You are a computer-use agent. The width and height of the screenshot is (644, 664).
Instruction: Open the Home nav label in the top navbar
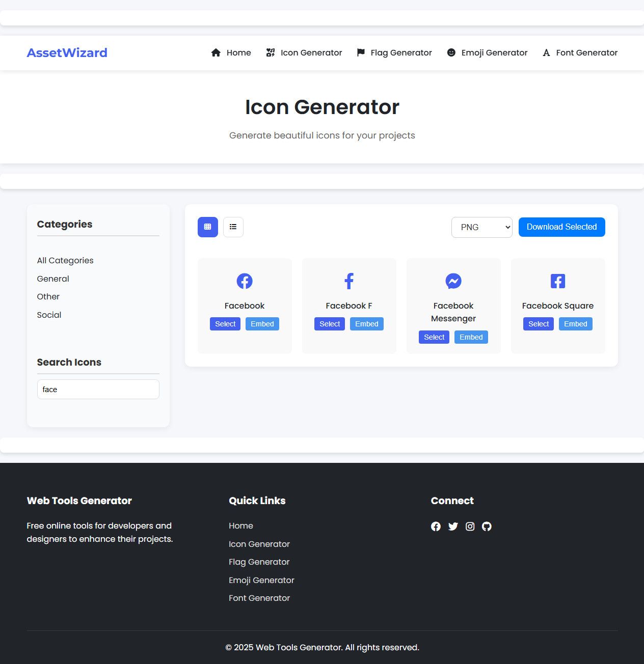pos(239,52)
